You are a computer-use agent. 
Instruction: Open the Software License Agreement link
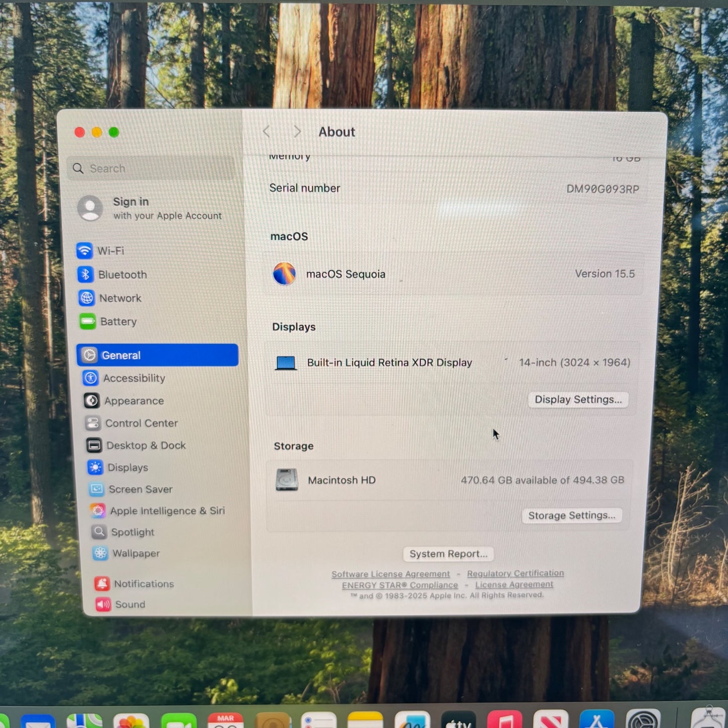click(390, 574)
